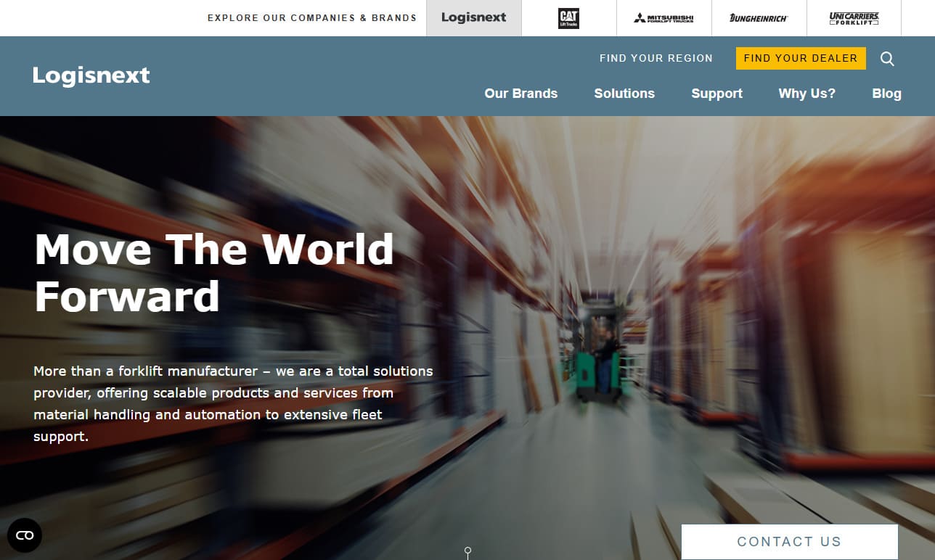Select the Jungheinrich brand logo
935x560 pixels.
coord(759,18)
